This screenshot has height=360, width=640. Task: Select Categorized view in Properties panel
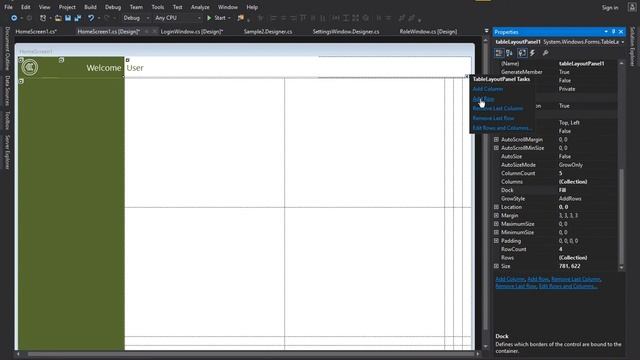pos(499,53)
